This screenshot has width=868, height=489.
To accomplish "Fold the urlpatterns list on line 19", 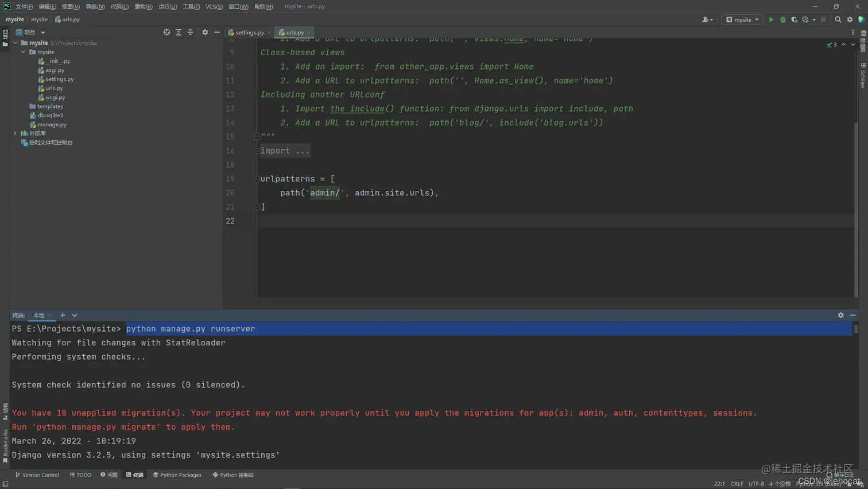I will pyautogui.click(x=257, y=179).
